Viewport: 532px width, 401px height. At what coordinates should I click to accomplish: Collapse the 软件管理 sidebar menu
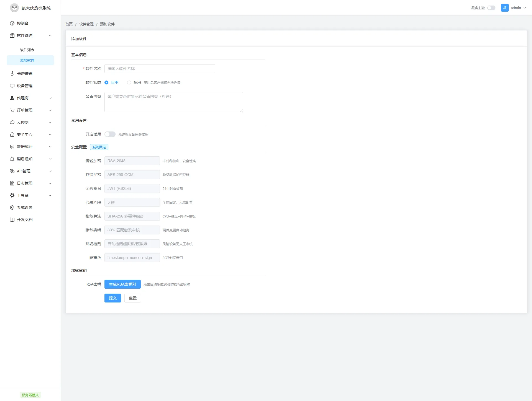[50, 35]
